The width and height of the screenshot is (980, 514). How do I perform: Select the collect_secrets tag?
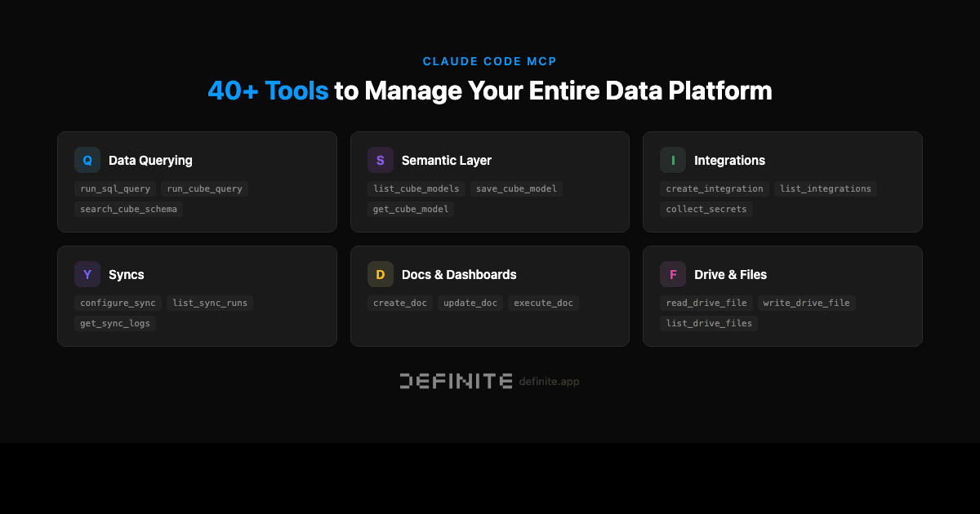(x=706, y=209)
